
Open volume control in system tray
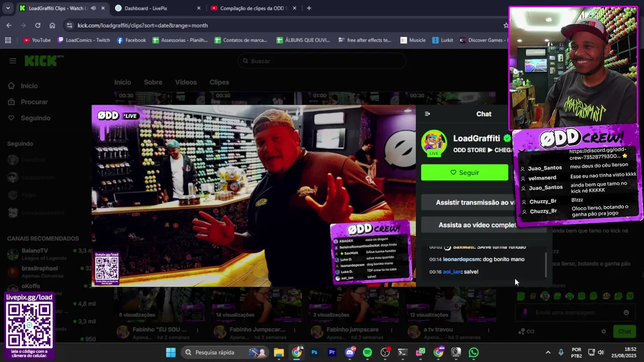601,352
